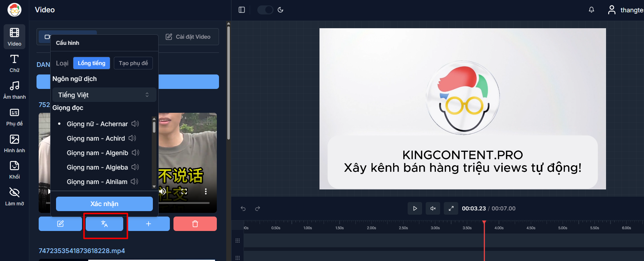This screenshot has width=644, height=261.
Task: Click the translate language button
Action: click(x=104, y=224)
